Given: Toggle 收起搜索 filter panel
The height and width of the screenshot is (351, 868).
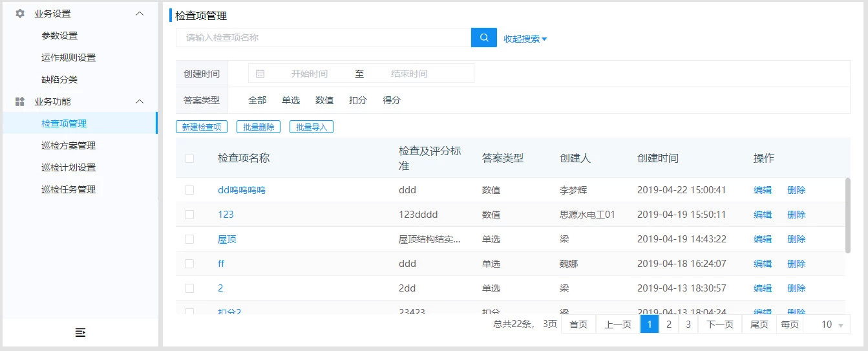Looking at the screenshot, I should pos(525,39).
